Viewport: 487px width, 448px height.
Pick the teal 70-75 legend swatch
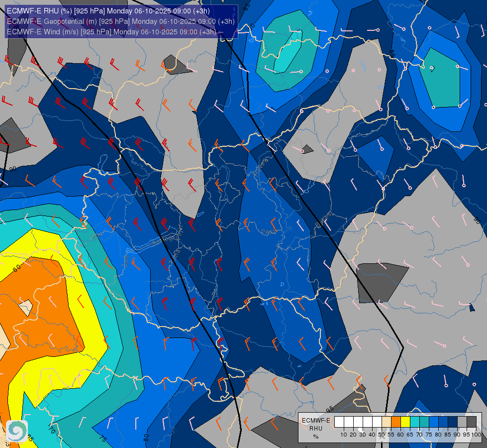[x=424, y=422]
